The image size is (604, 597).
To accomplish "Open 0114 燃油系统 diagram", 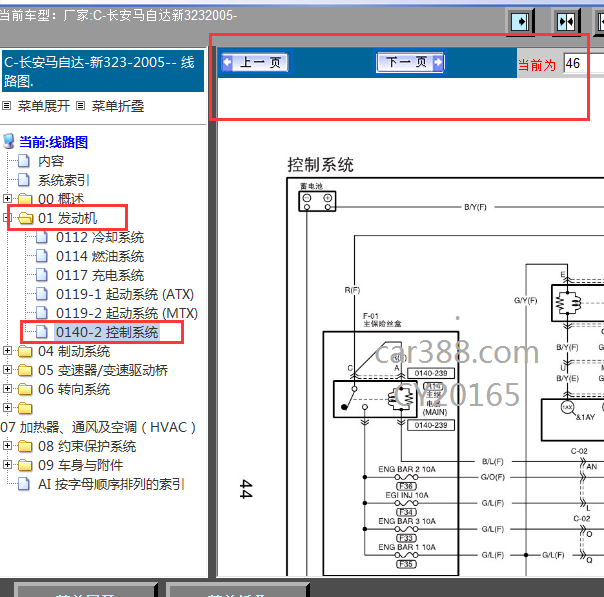I will pos(100,256).
